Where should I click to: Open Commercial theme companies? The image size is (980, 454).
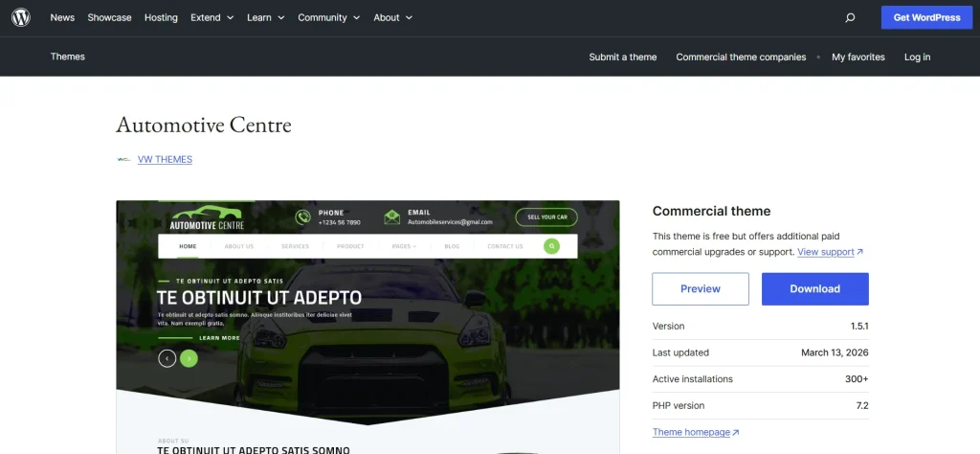coord(741,57)
